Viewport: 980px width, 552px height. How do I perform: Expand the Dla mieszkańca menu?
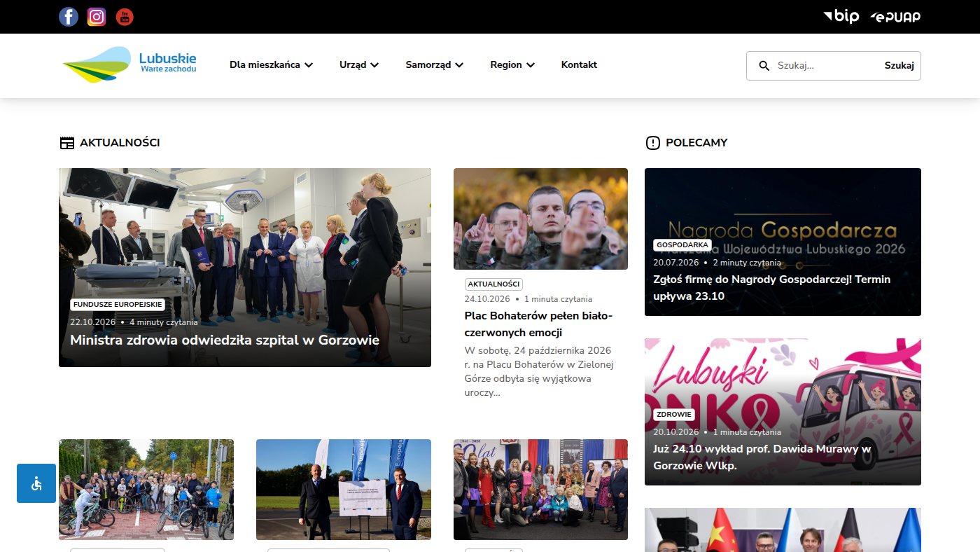click(272, 64)
